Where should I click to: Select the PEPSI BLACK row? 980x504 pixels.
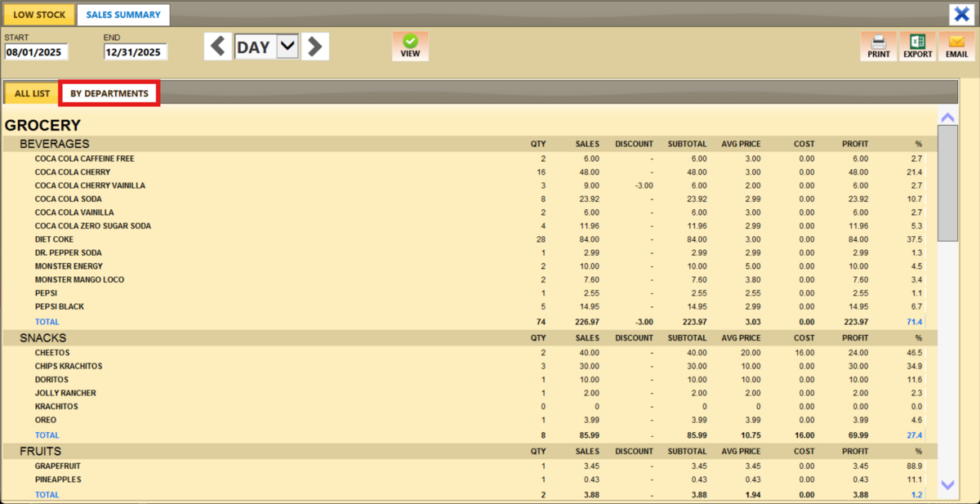(60, 306)
